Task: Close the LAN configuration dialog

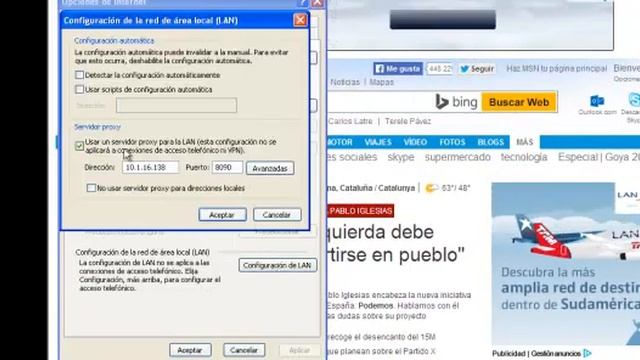Action: (x=300, y=20)
